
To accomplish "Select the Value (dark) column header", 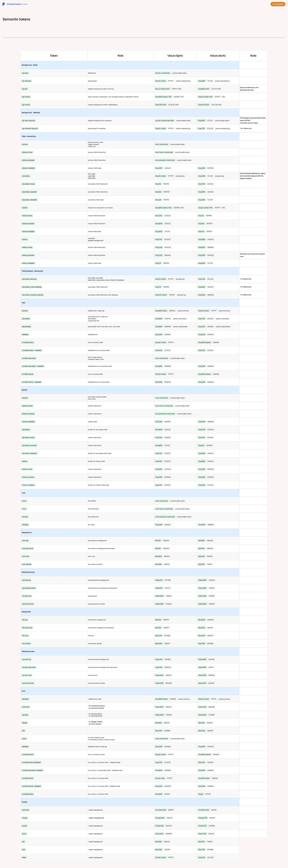I will click(x=218, y=56).
